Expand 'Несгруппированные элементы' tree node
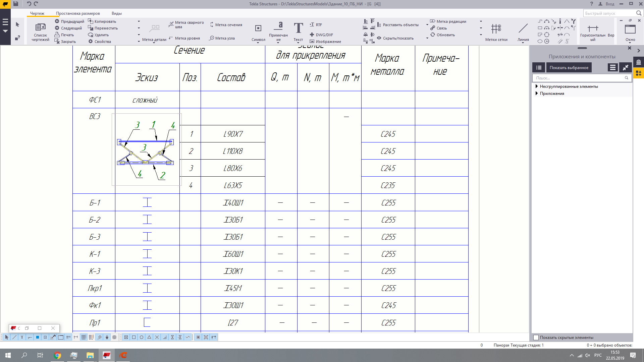The image size is (644, 362). pyautogui.click(x=537, y=86)
